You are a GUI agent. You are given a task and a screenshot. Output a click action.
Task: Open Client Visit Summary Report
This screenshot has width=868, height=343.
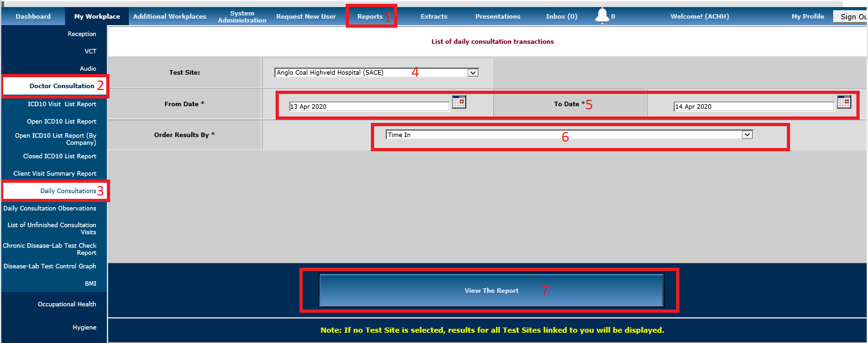click(x=54, y=174)
